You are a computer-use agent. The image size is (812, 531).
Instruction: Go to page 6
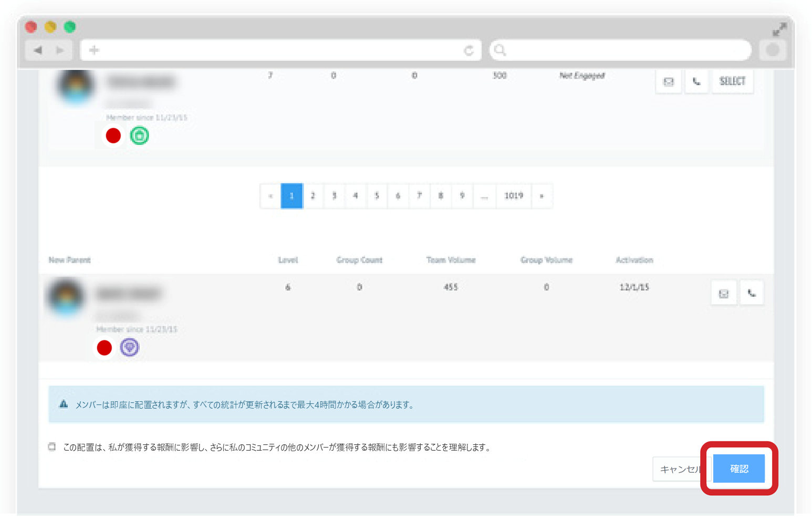398,196
